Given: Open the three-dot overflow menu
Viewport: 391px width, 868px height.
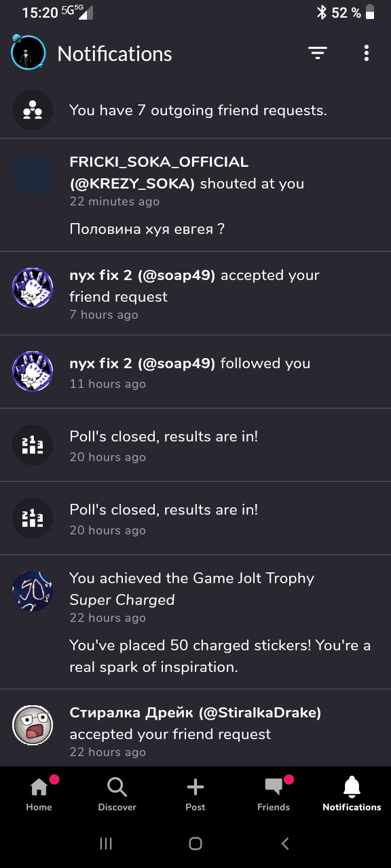Looking at the screenshot, I should coord(367,53).
